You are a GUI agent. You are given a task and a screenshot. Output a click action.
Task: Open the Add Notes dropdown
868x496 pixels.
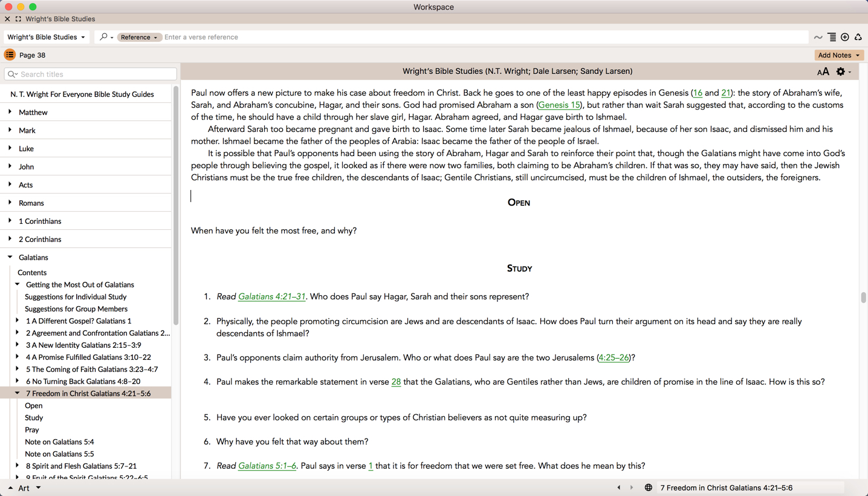tap(838, 55)
